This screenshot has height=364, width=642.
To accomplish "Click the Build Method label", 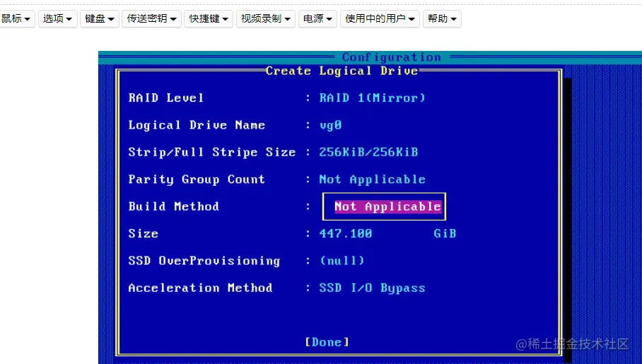I will pyautogui.click(x=174, y=206).
